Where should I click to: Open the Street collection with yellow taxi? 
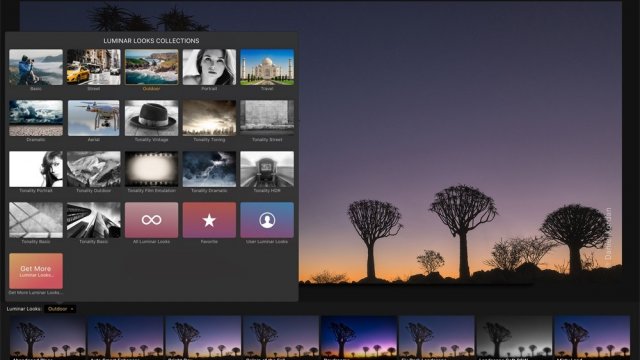pos(93,67)
